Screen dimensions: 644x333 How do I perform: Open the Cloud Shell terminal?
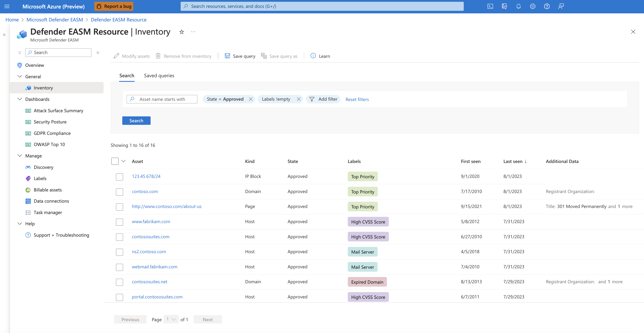point(490,6)
